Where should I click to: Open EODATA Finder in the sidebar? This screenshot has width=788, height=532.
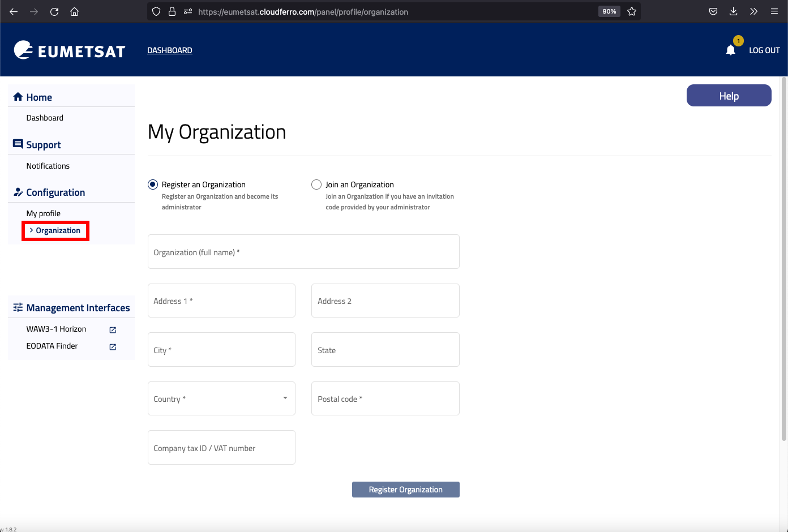(52, 346)
